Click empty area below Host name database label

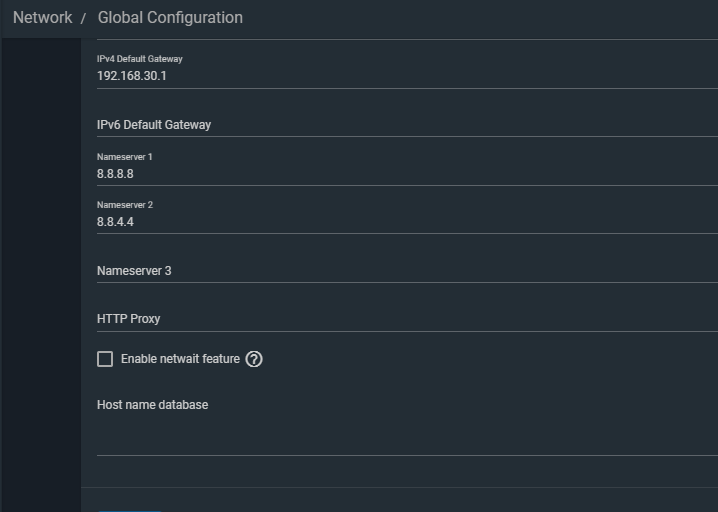[407, 433]
